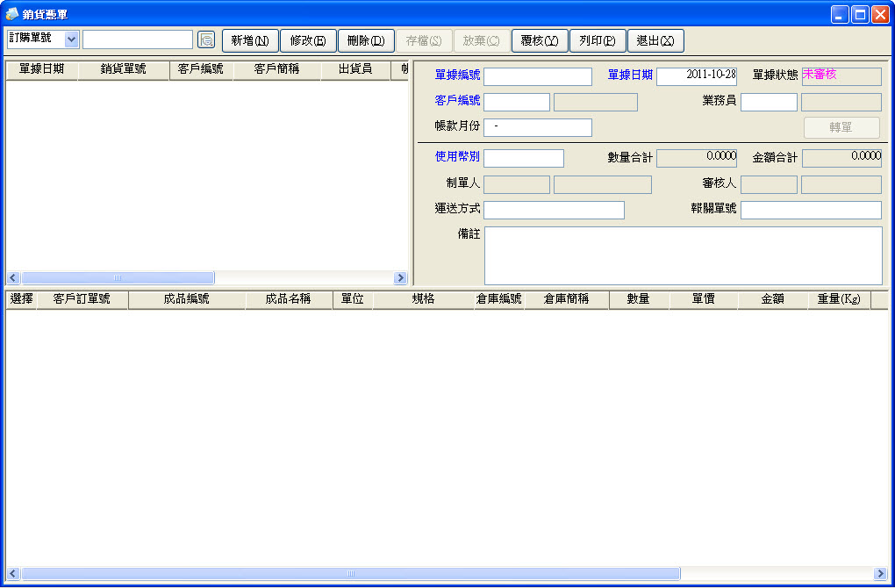Click the 數量 column header
Viewport: 895px width, 588px height.
pos(639,299)
